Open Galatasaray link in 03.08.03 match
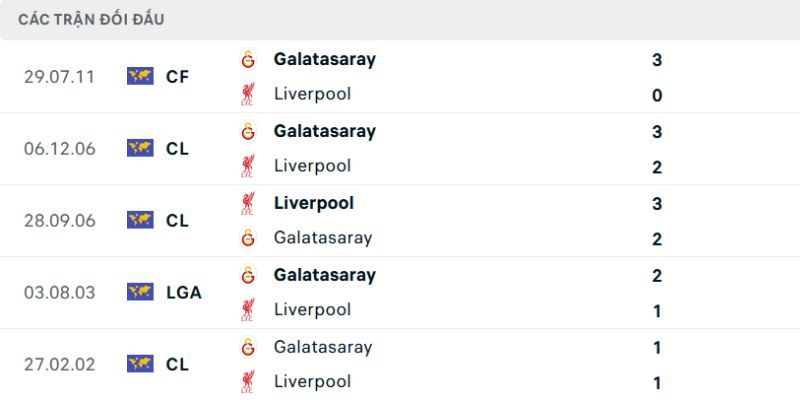Viewport: 800px width, 400px height. tap(324, 275)
